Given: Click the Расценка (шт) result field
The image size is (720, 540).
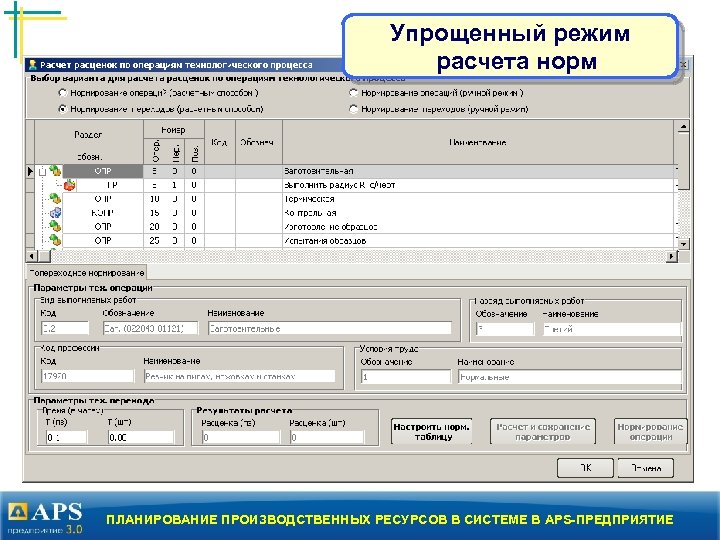Looking at the screenshot, I should pos(326,437).
